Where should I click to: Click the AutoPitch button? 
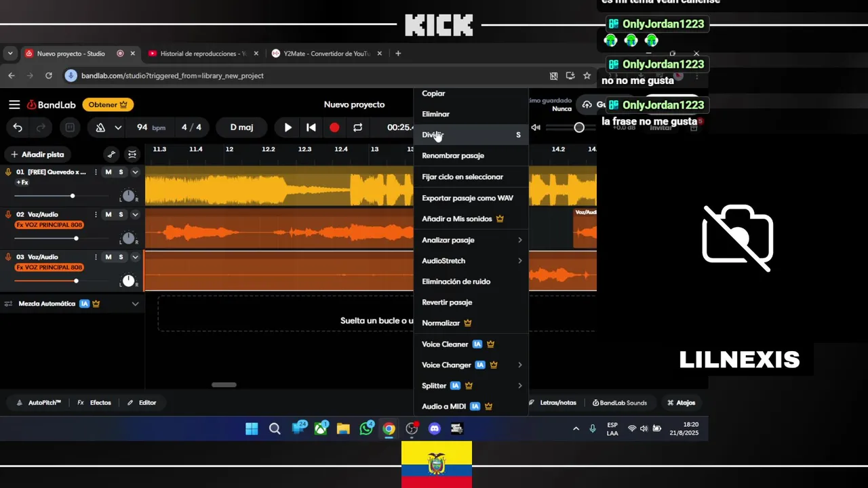pos(39,403)
